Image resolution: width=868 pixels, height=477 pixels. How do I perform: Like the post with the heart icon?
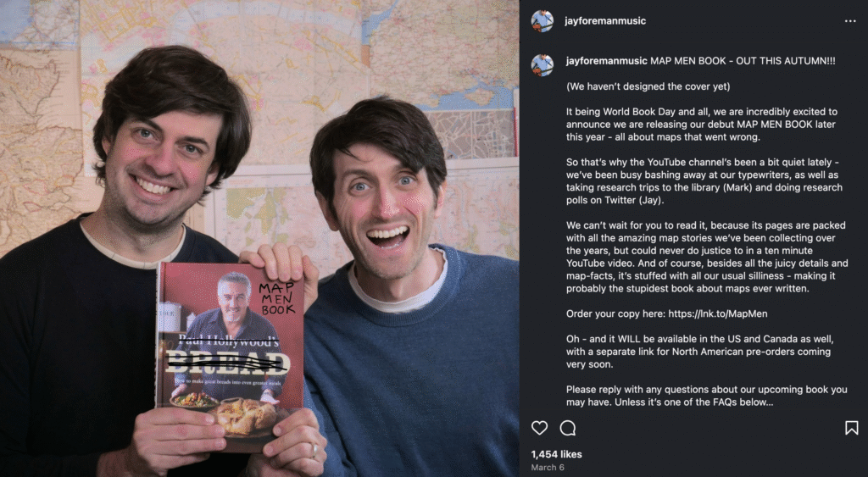[x=539, y=428]
